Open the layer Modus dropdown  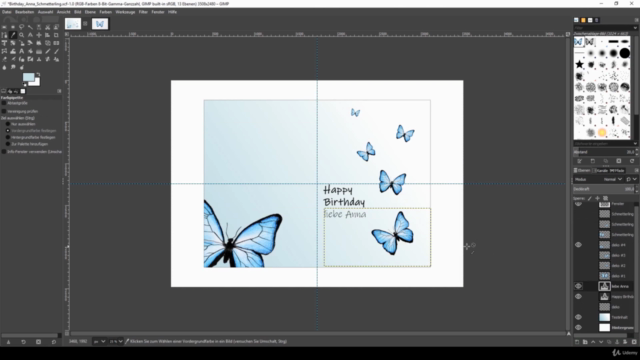point(599,179)
